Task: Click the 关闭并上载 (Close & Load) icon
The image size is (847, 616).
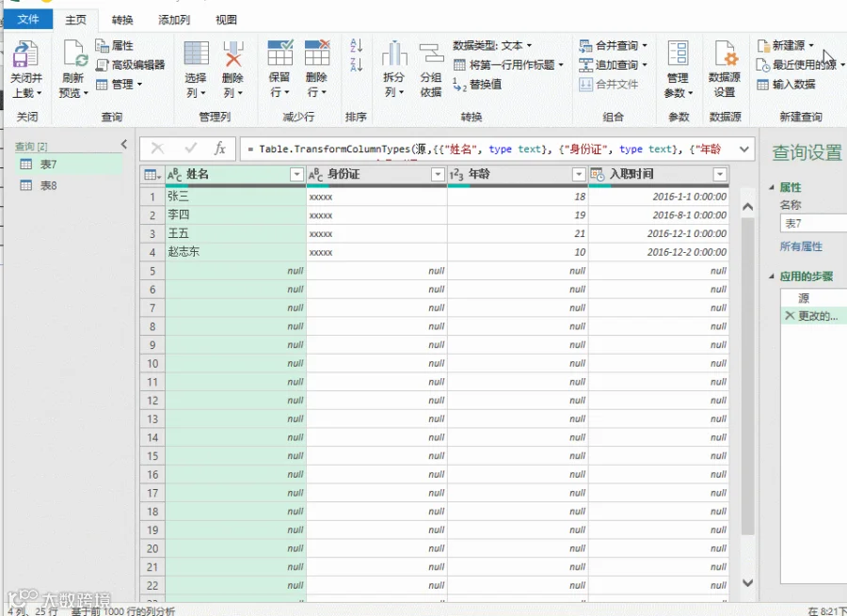Action: pos(24,54)
